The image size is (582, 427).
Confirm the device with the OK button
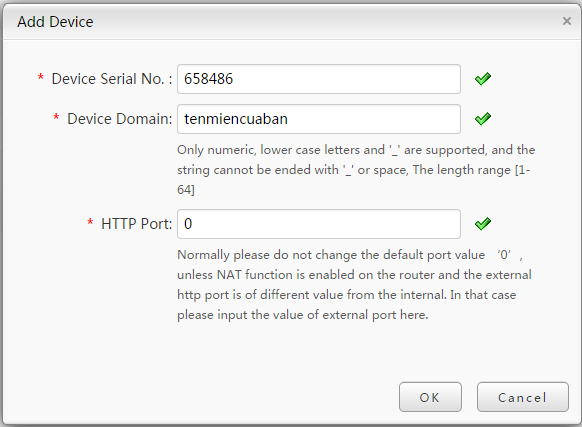[x=430, y=397]
